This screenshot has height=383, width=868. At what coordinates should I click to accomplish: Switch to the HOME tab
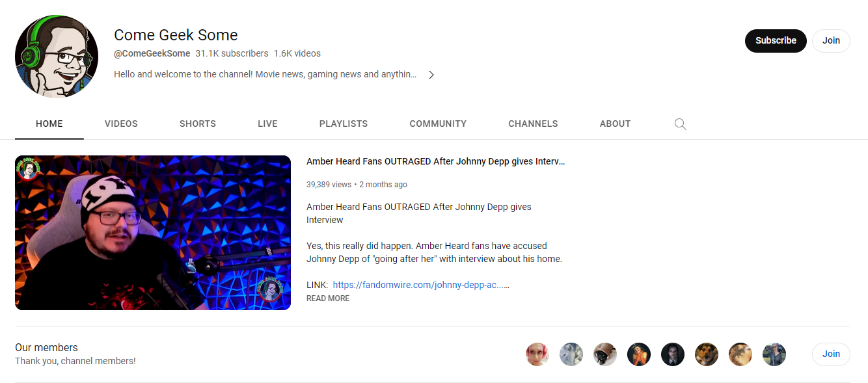pyautogui.click(x=49, y=124)
